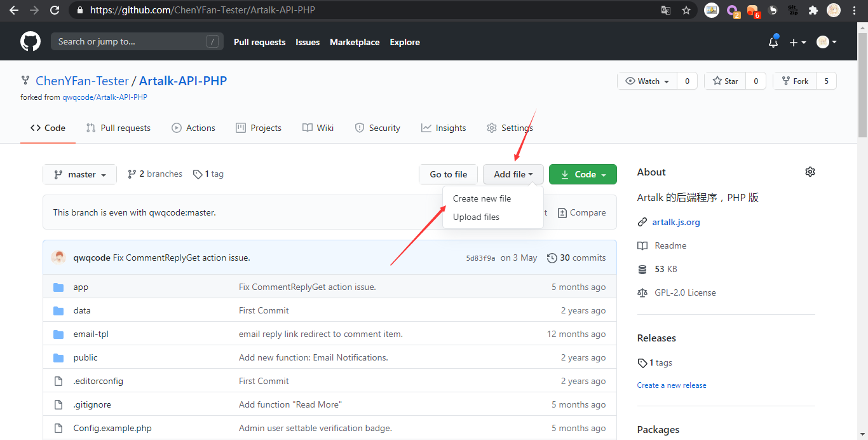Viewport: 868px width, 440px height.
Task: Open the green Code dropdown
Action: (583, 174)
